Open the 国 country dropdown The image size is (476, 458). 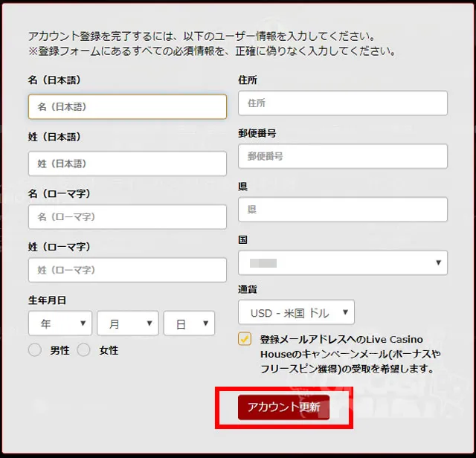pyautogui.click(x=343, y=262)
